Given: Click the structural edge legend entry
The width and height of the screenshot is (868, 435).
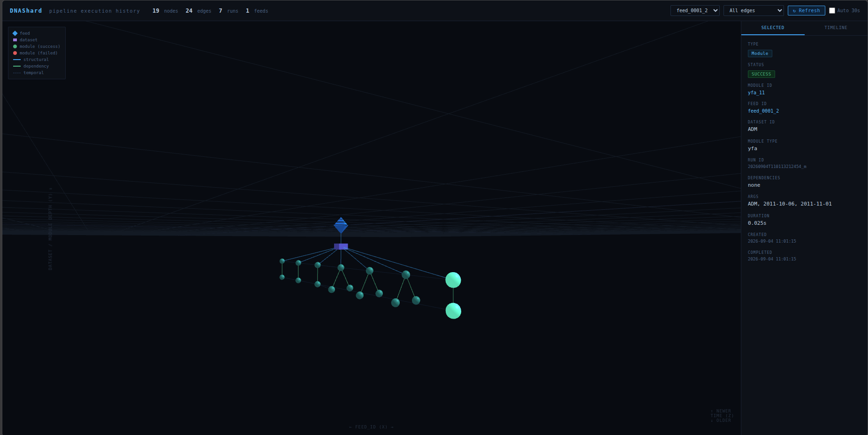Looking at the screenshot, I should pos(31,60).
